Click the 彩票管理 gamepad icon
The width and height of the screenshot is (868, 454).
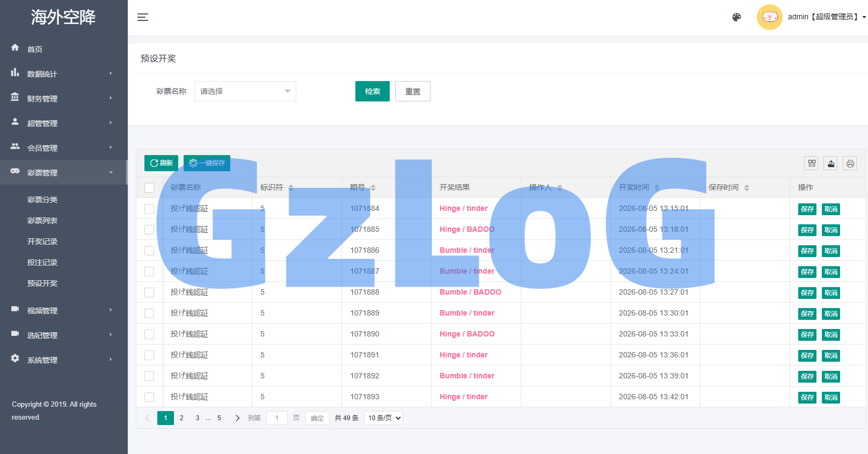point(15,171)
